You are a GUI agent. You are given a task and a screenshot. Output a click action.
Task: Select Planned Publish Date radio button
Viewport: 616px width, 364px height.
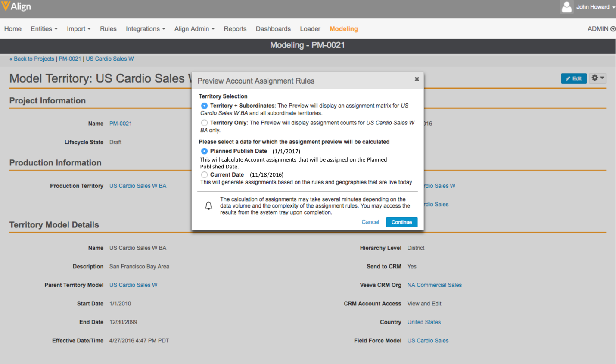click(x=204, y=151)
